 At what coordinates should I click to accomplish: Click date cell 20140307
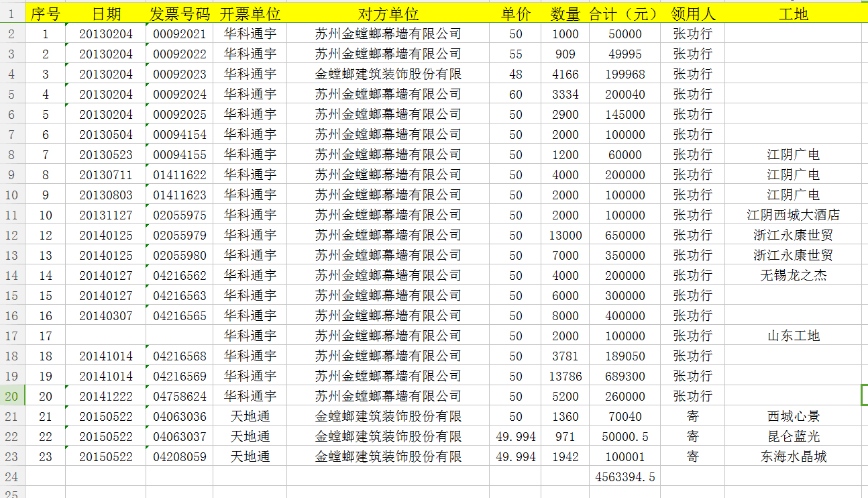[x=106, y=315]
